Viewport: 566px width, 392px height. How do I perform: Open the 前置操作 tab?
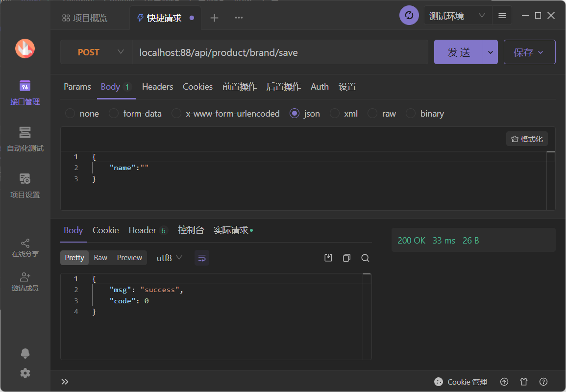[239, 87]
